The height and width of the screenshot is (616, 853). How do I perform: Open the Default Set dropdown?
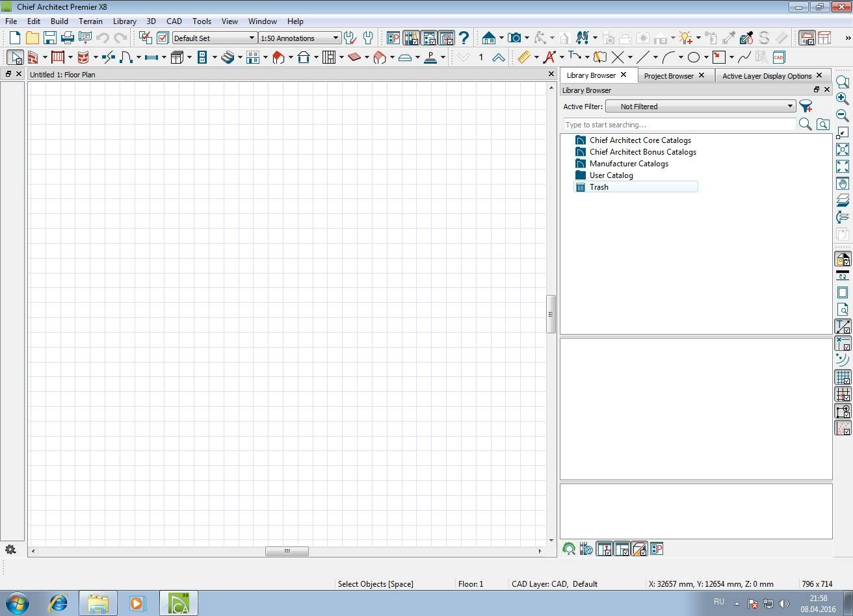215,38
